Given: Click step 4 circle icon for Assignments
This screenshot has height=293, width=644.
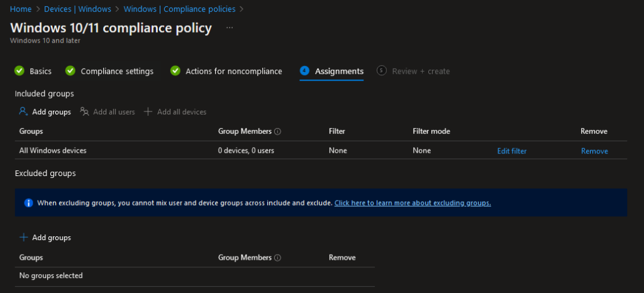Looking at the screenshot, I should click(304, 70).
